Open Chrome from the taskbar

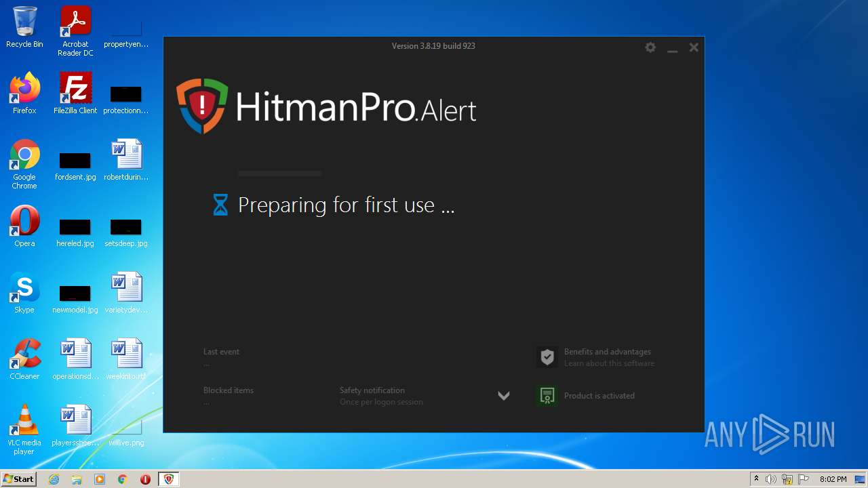(x=123, y=479)
